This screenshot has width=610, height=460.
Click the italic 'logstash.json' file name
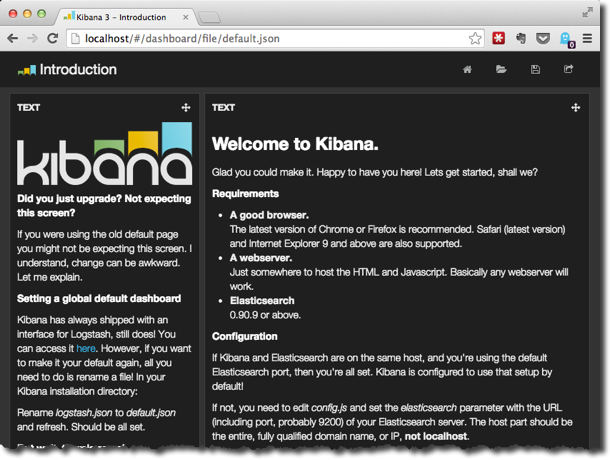(84, 413)
